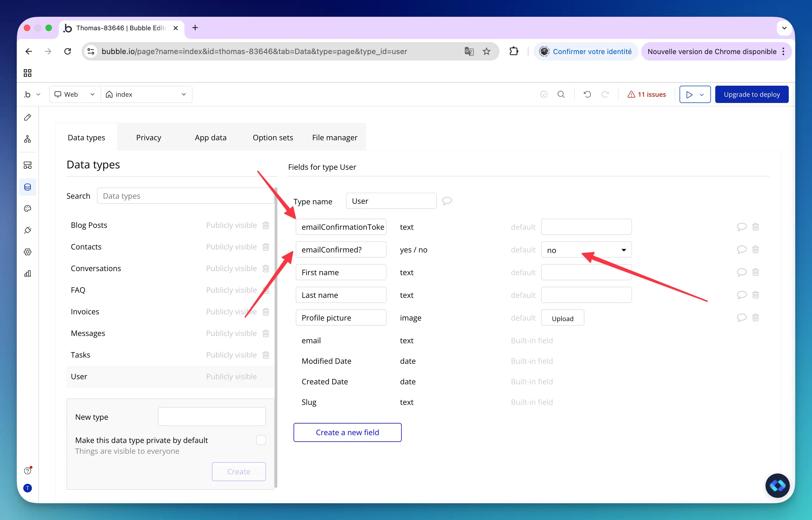Switch to the Option sets tab
This screenshot has height=520, width=812.
273,137
